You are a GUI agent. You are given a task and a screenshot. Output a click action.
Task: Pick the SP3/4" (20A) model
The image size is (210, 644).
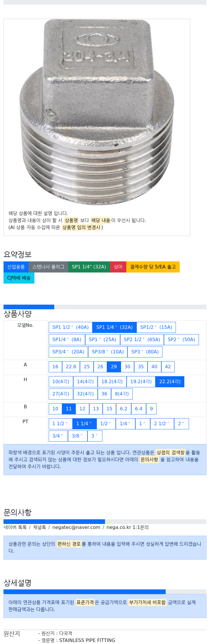pyautogui.click(x=68, y=352)
